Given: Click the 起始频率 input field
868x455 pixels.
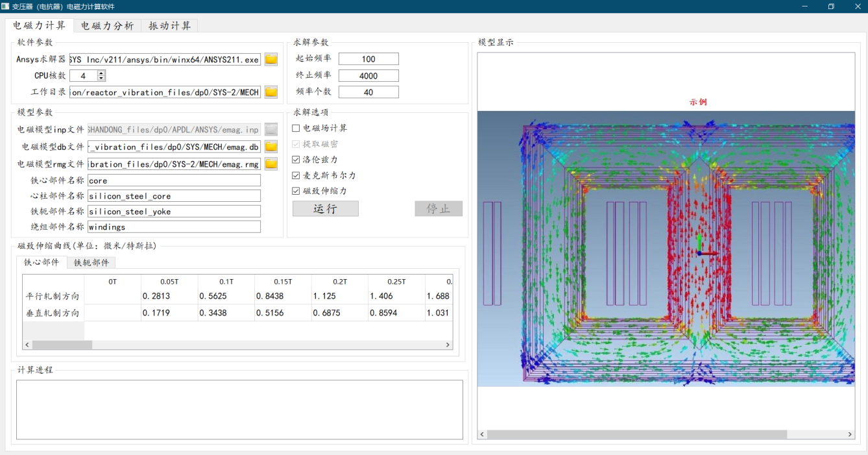Looking at the screenshot, I should coord(368,59).
